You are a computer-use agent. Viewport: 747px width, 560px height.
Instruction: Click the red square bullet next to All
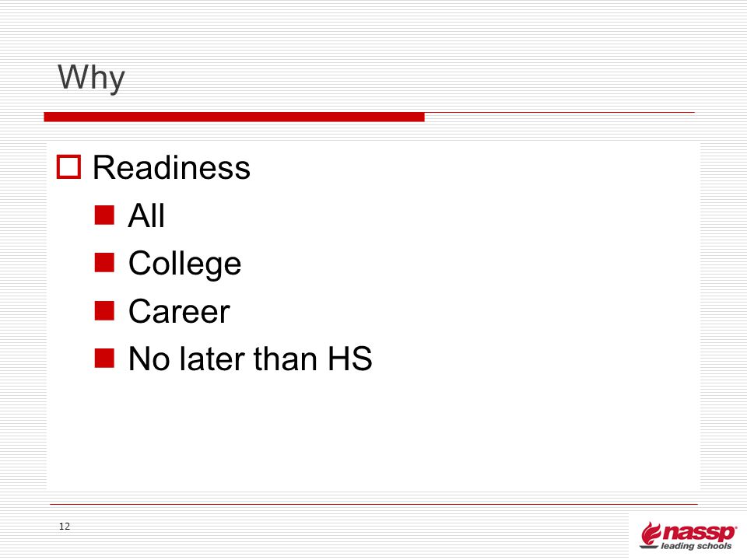[104, 215]
